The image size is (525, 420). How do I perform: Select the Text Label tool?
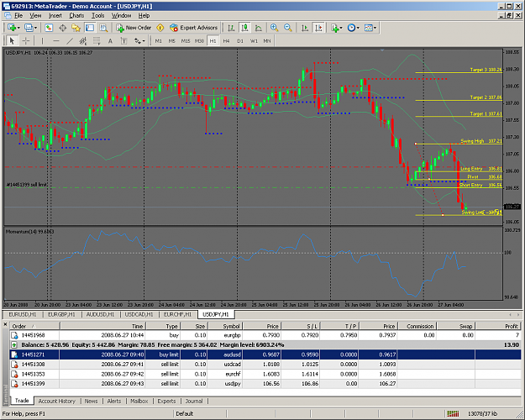[x=123, y=41]
